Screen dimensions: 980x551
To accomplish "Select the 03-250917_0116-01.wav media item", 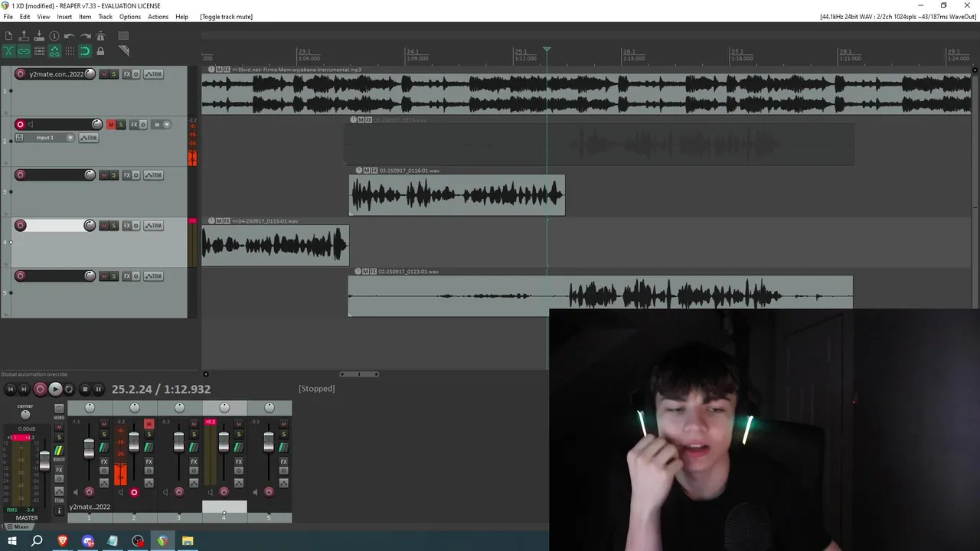I will tap(457, 196).
